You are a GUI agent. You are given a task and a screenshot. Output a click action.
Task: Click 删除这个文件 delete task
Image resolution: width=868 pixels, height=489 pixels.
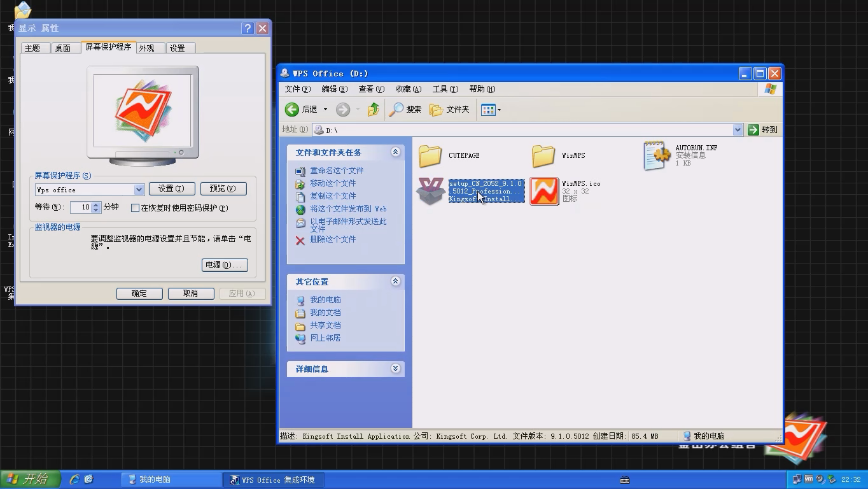click(333, 239)
